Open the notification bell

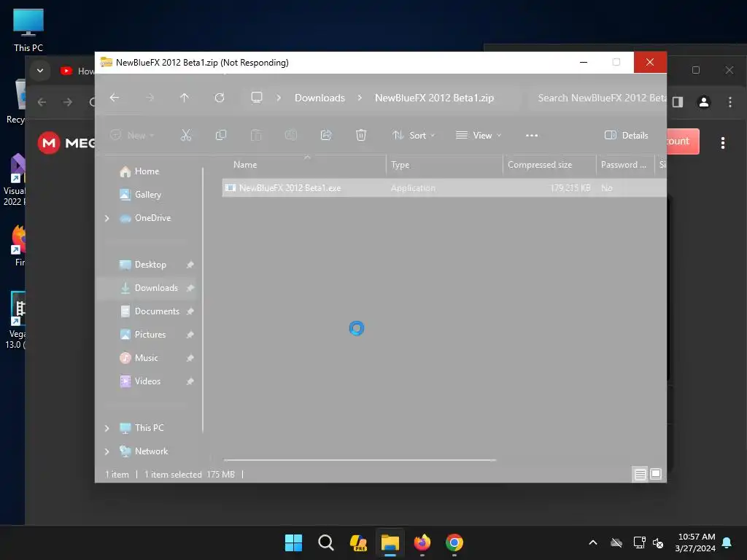[x=727, y=542]
